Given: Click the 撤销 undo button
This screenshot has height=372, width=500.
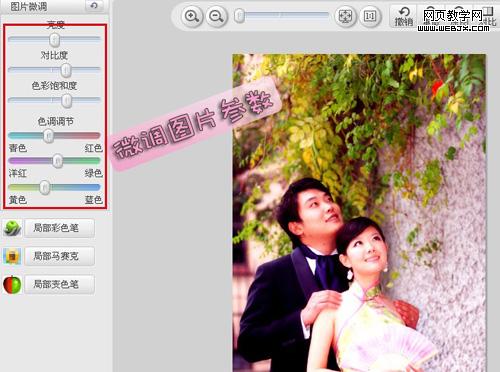Looking at the screenshot, I should click(x=404, y=16).
